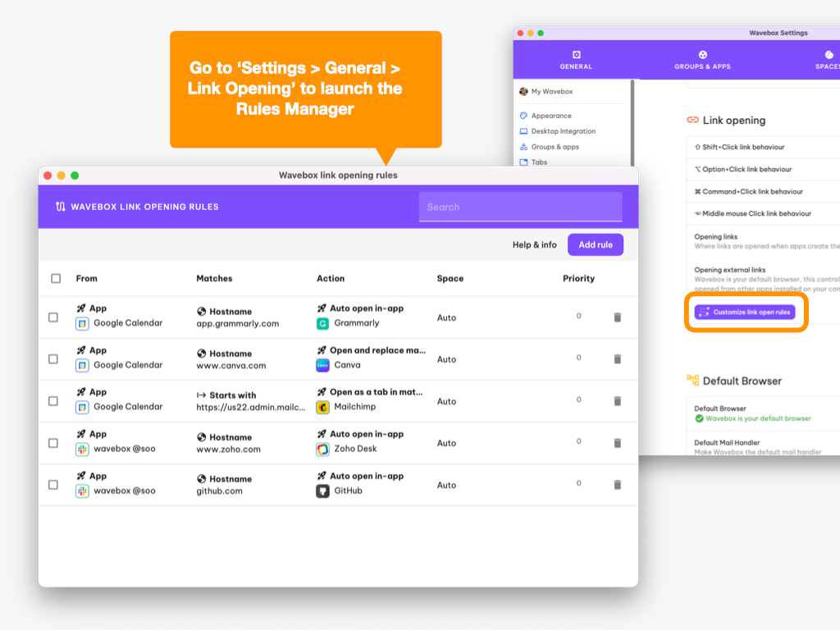840x630 pixels.
Task: Click the www.zoho.com hostname text
Action: 228,449
